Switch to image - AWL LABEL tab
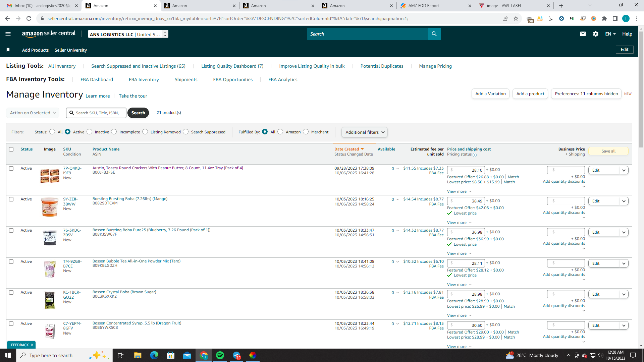644x362 pixels. tap(514, 6)
